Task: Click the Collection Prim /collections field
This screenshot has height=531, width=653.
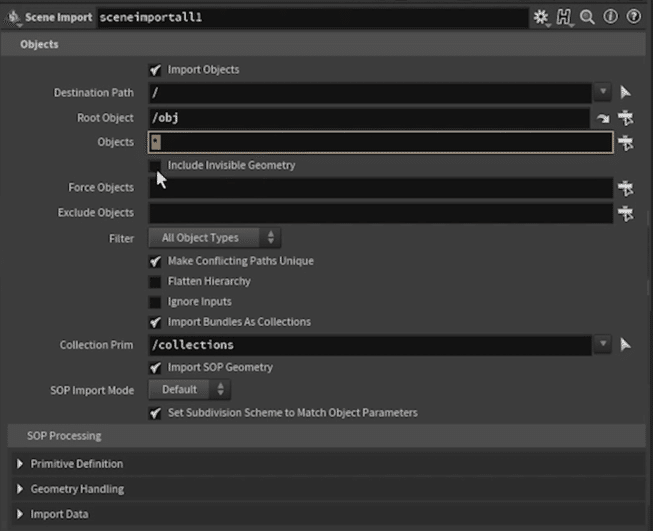Action: (370, 345)
